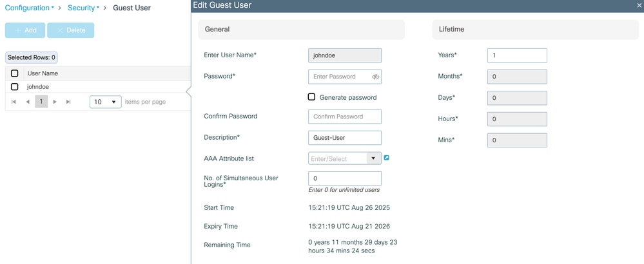Edit the Years lifetime field
Image resolution: width=644 pixels, height=264 pixels.
point(517,55)
